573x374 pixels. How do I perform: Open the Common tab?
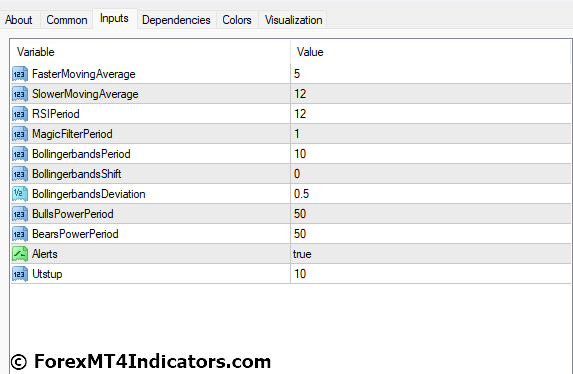click(67, 20)
